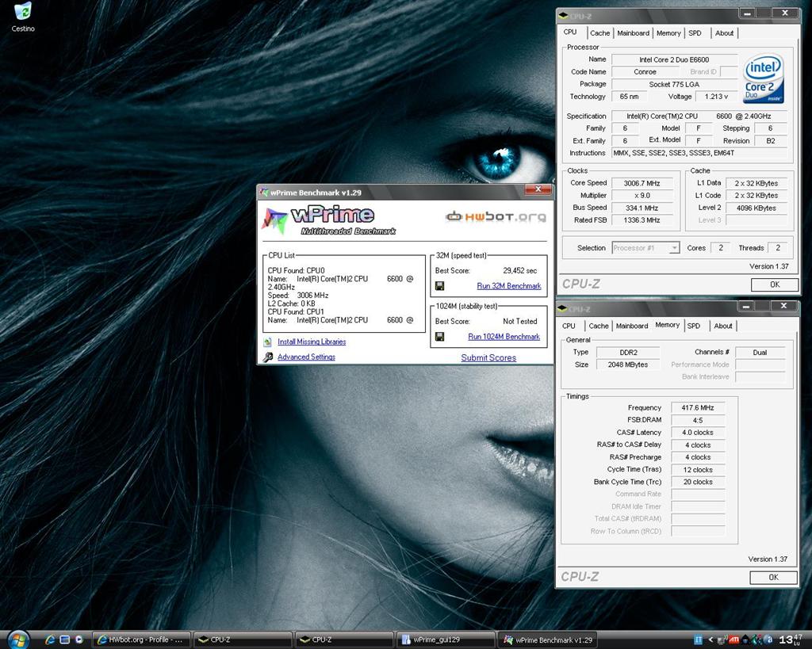Screen dimensions: 812x649
Task: Switch to wPrime Benchmark v1.29 taskbar item
Action: 547,639
